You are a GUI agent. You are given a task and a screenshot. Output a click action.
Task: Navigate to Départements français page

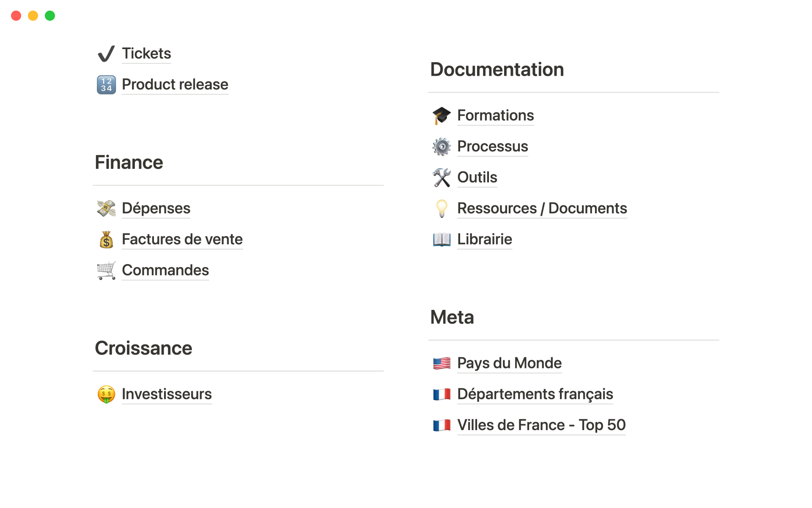(535, 394)
